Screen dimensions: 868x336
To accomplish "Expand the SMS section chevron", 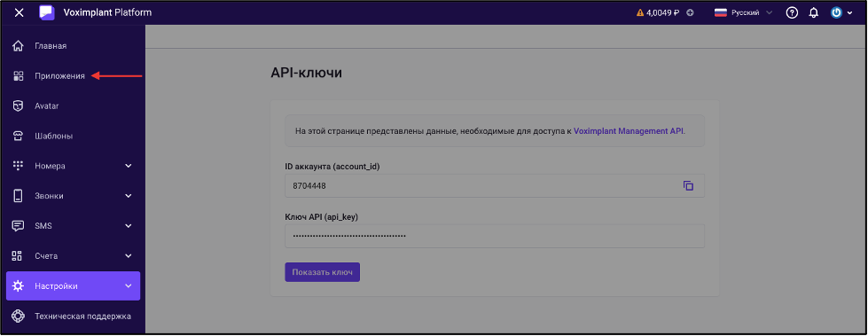I will pos(129,226).
